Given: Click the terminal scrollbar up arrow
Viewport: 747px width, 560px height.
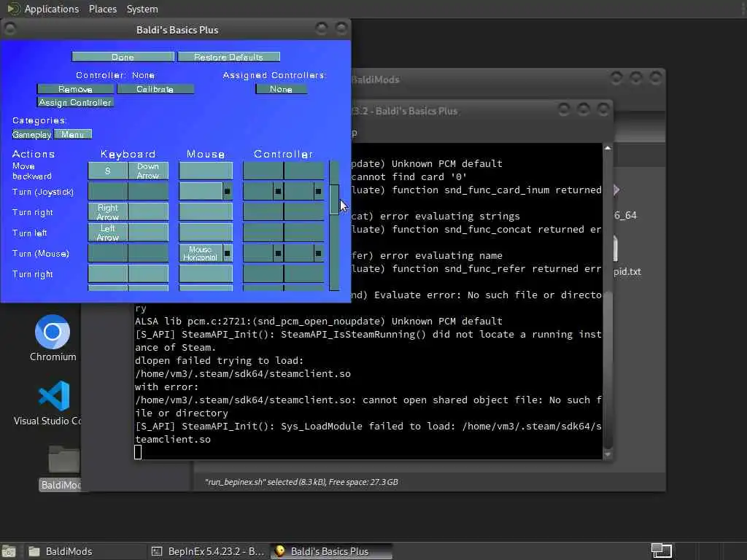Looking at the screenshot, I should (608, 148).
